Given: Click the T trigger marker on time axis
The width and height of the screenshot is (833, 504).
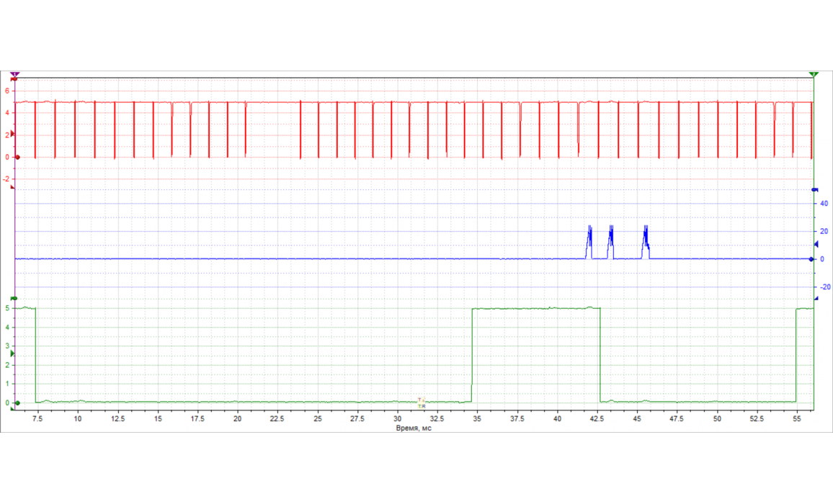Looking at the screenshot, I should (422, 400).
